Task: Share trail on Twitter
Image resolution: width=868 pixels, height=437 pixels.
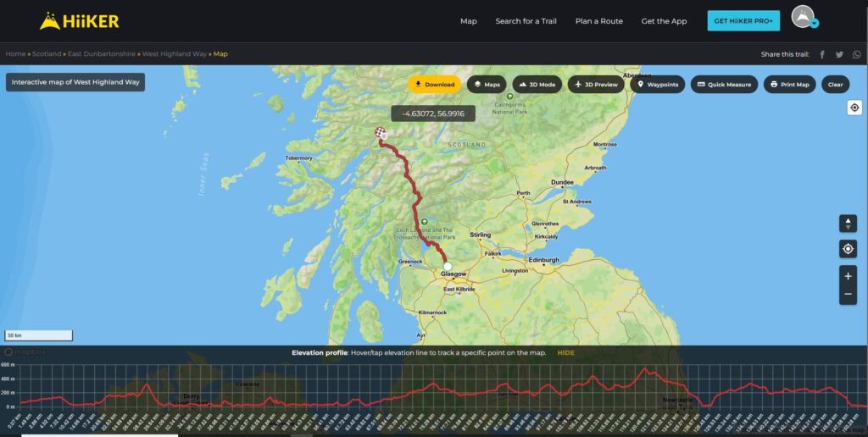Action: point(839,54)
